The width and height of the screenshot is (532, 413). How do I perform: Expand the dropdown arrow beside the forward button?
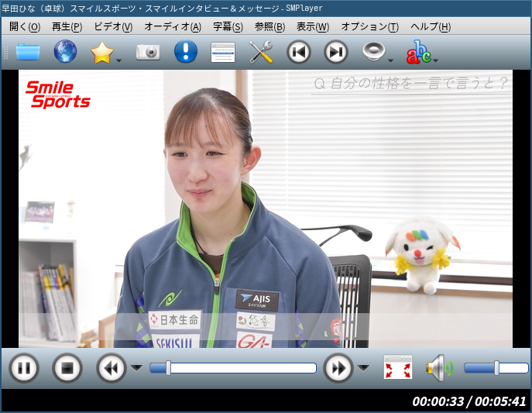[x=363, y=368]
